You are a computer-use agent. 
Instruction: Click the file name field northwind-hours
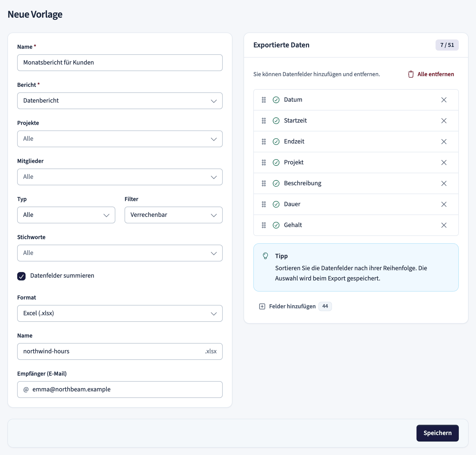pyautogui.click(x=120, y=351)
